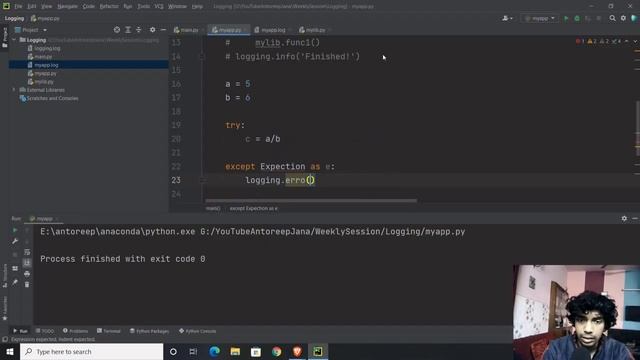Toggle Structure sidebar vertical tab
Viewport: 640px width, 360px height.
[4, 276]
